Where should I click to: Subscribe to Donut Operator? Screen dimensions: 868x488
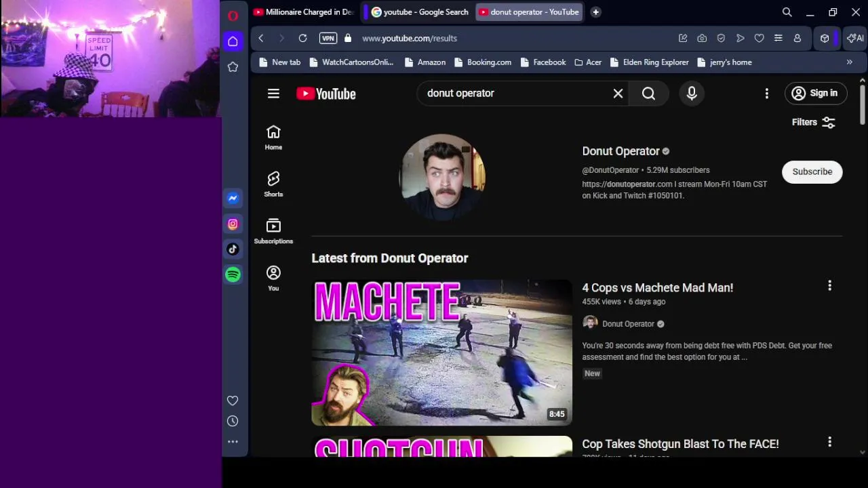[812, 171]
